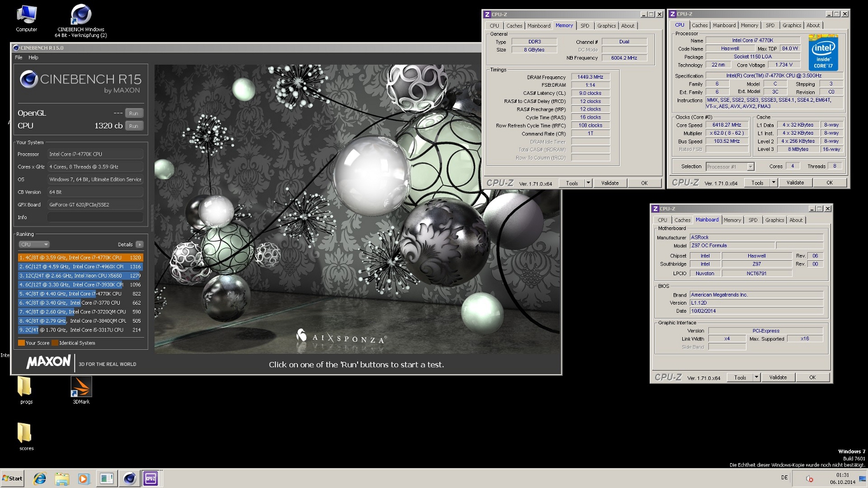
Task: Click the monitor icon at the tray edge
Action: tap(862, 478)
